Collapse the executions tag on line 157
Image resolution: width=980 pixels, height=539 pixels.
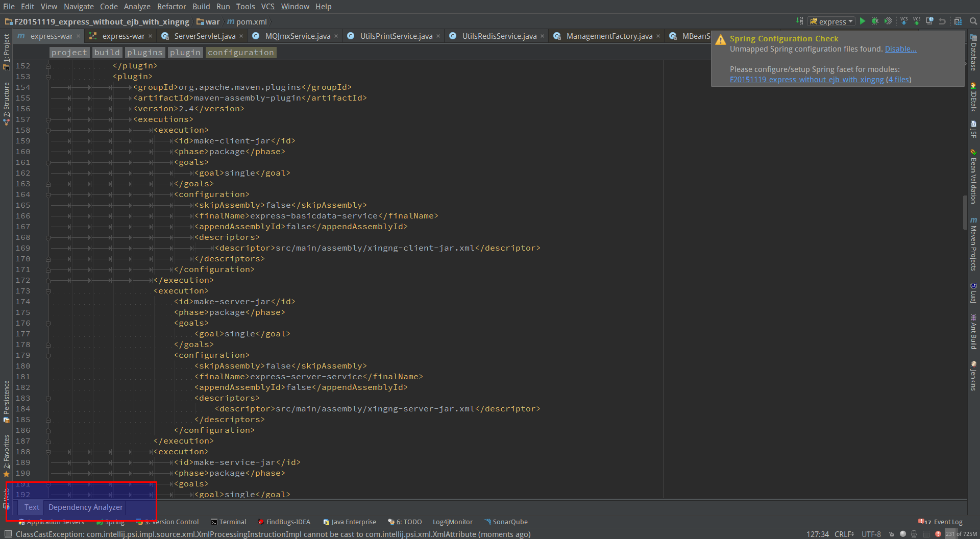pos(48,119)
